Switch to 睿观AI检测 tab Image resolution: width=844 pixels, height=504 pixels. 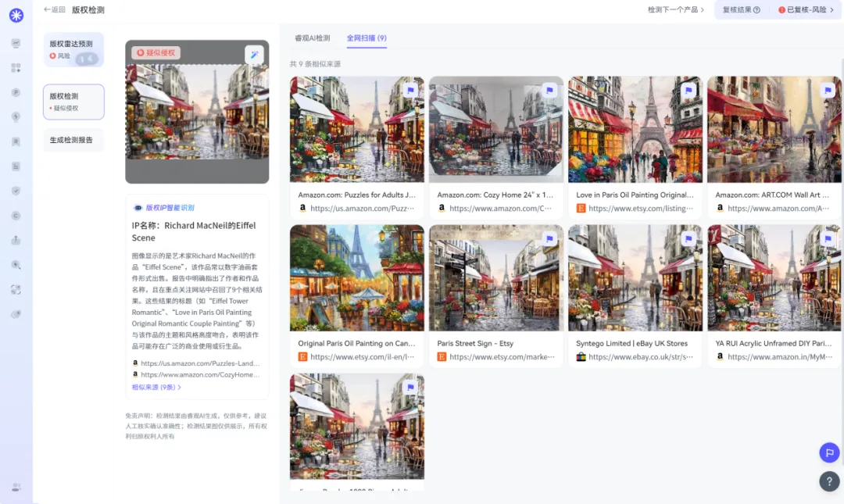click(x=312, y=38)
